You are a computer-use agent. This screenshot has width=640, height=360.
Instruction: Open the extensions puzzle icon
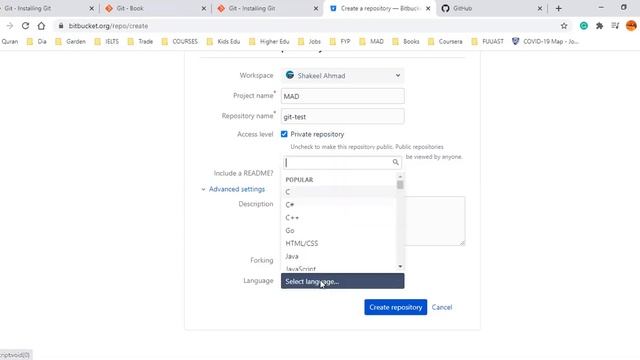point(599,26)
